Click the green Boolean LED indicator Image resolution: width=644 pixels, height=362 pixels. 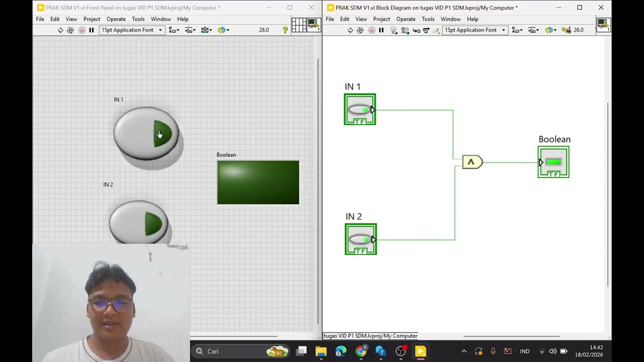click(x=258, y=183)
